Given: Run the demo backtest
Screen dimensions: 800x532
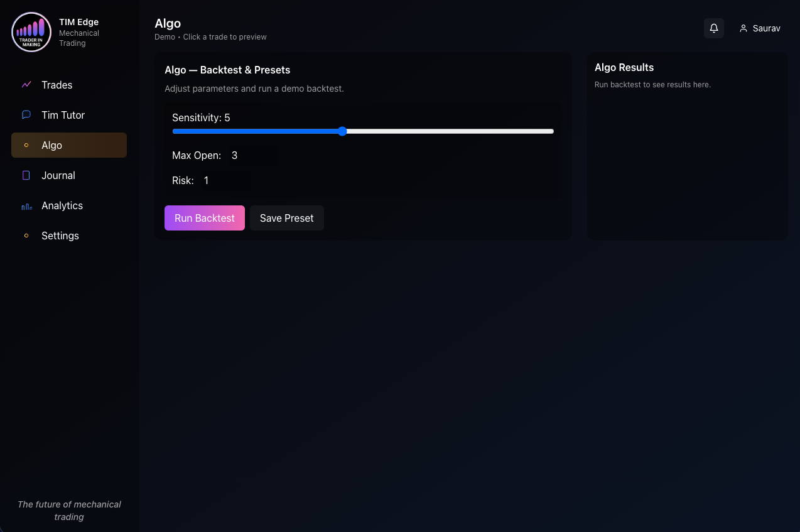Looking at the screenshot, I should [x=205, y=218].
